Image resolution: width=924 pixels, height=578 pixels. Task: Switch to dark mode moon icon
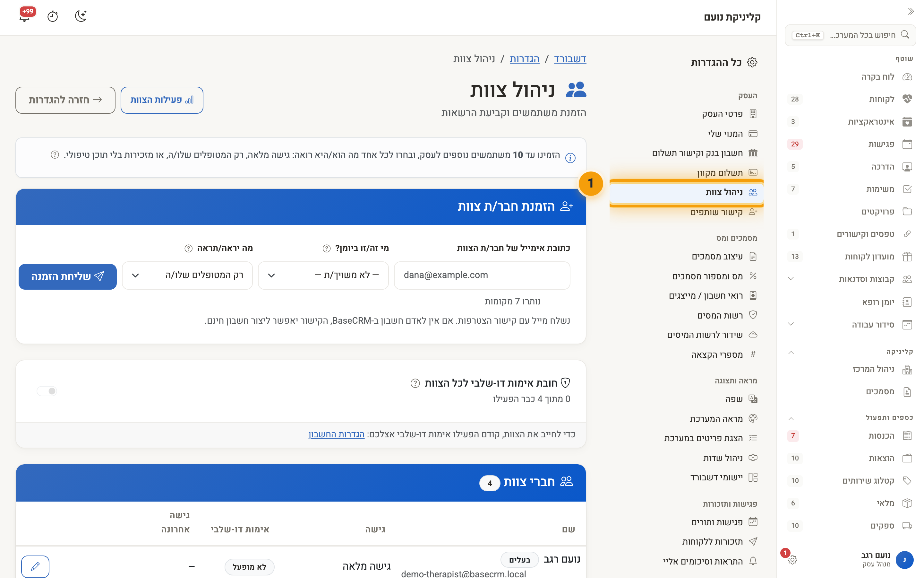pos(81,16)
